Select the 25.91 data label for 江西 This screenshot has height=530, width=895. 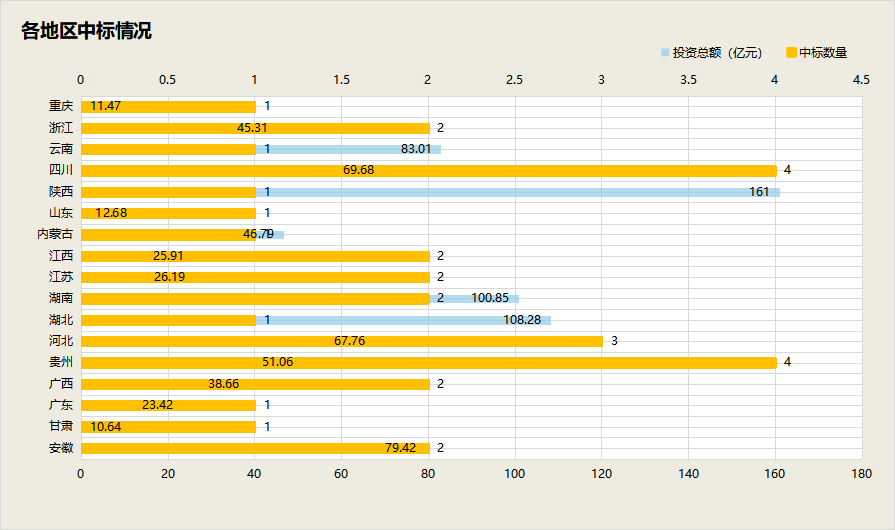168,256
